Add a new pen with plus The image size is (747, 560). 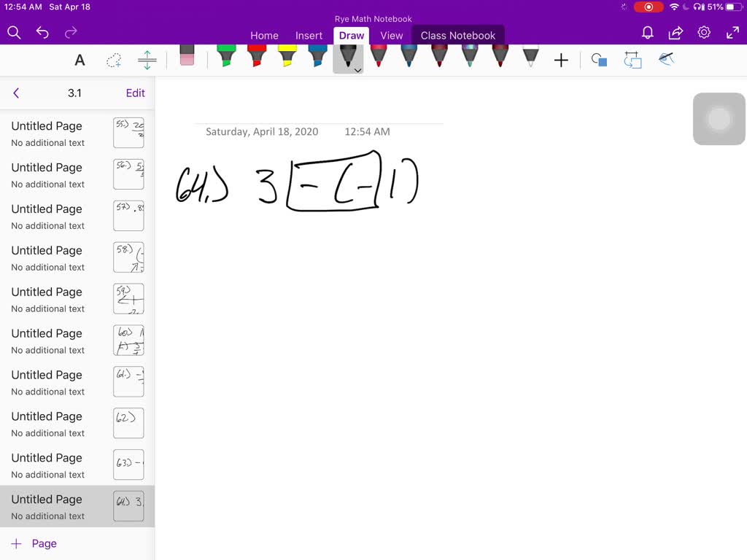[561, 61]
